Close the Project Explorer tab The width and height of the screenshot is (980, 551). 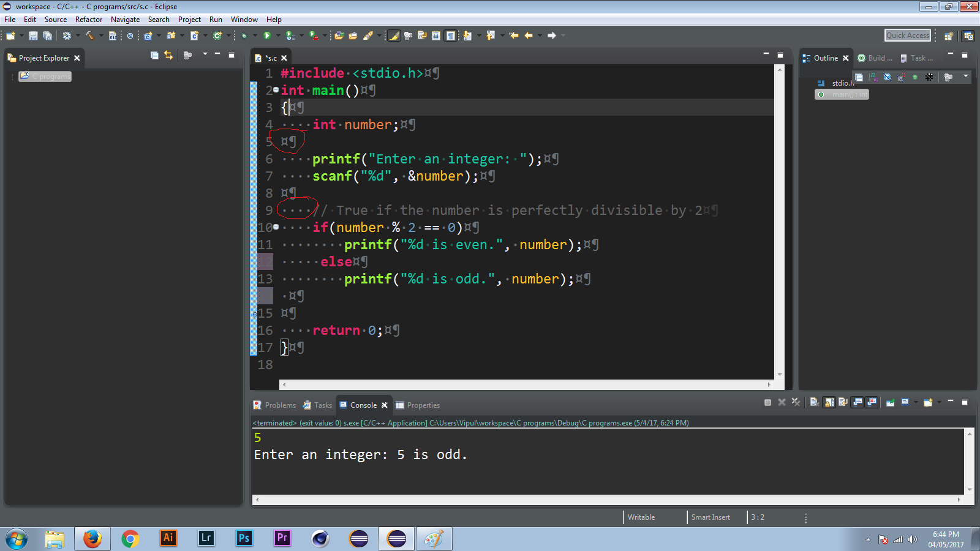77,58
